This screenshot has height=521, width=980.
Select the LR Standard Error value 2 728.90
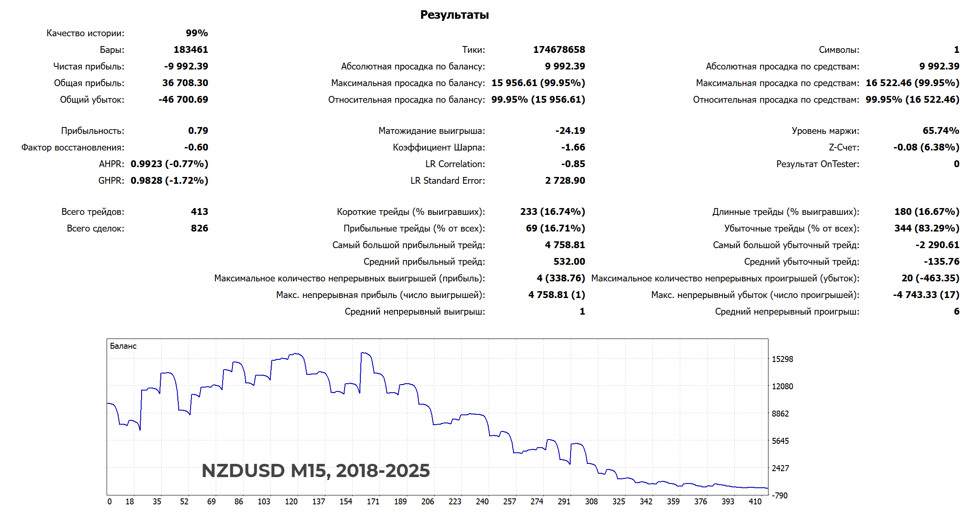click(x=565, y=181)
